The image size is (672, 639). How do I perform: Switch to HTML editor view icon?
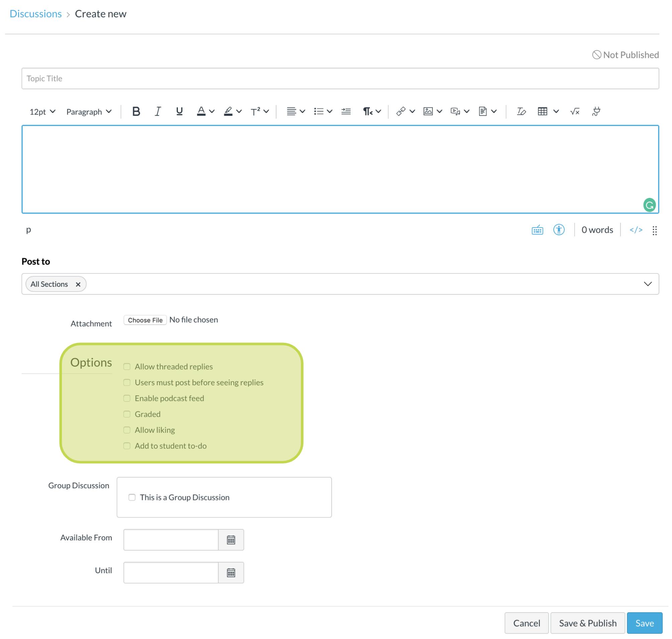636,230
